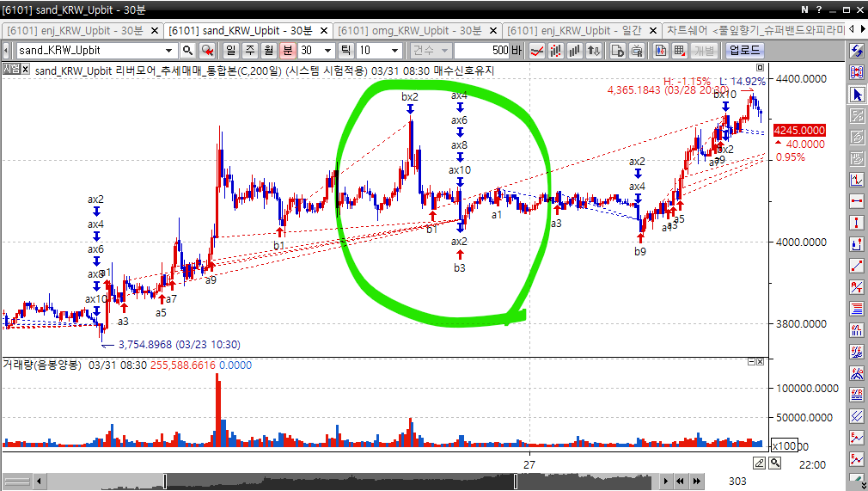Select the horizontal line drawing tool
Image resolution: width=868 pixels, height=491 pixels.
857,201
